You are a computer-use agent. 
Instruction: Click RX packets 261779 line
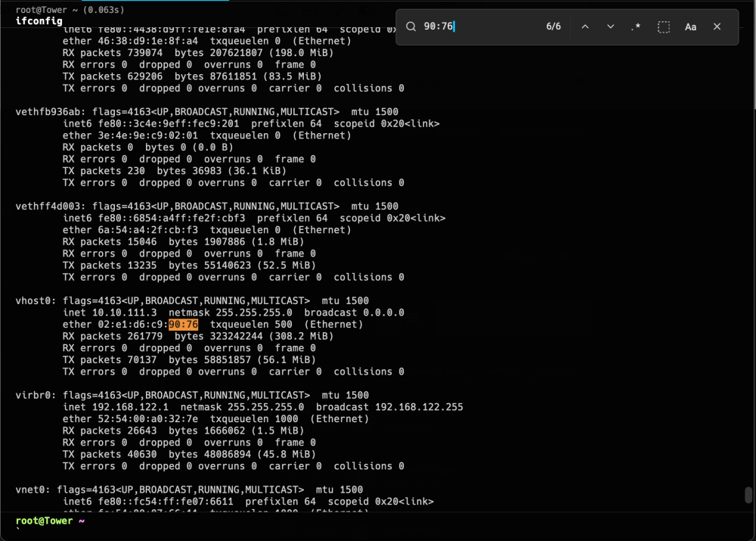[198, 337]
